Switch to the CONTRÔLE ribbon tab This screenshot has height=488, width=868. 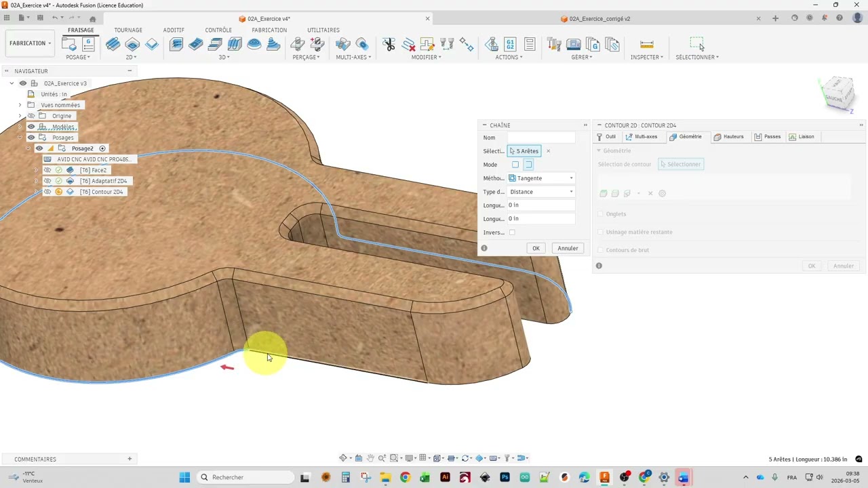coord(218,30)
